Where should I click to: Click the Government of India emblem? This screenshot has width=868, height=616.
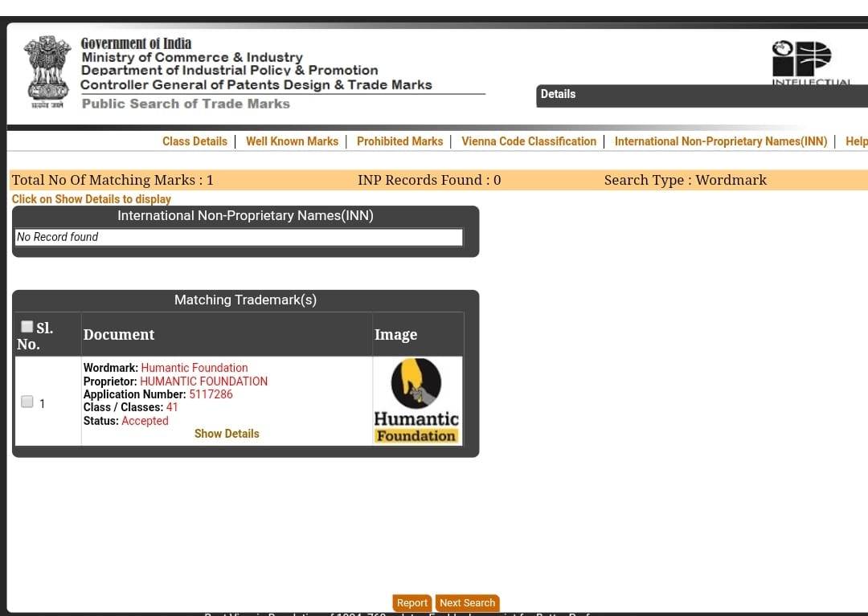47,72
